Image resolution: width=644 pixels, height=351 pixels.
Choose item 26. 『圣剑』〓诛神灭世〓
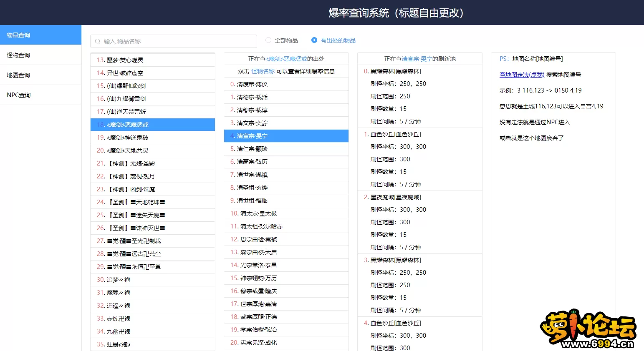coord(153,228)
